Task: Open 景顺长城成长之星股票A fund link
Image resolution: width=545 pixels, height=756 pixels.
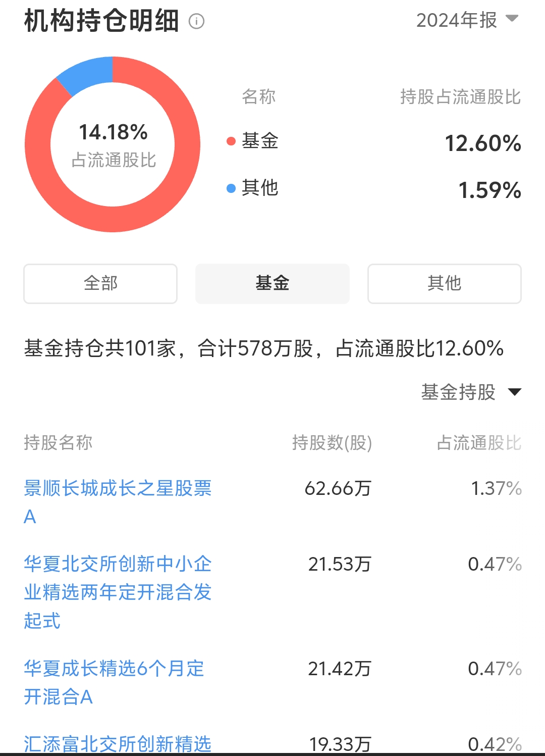Action: coord(118,502)
